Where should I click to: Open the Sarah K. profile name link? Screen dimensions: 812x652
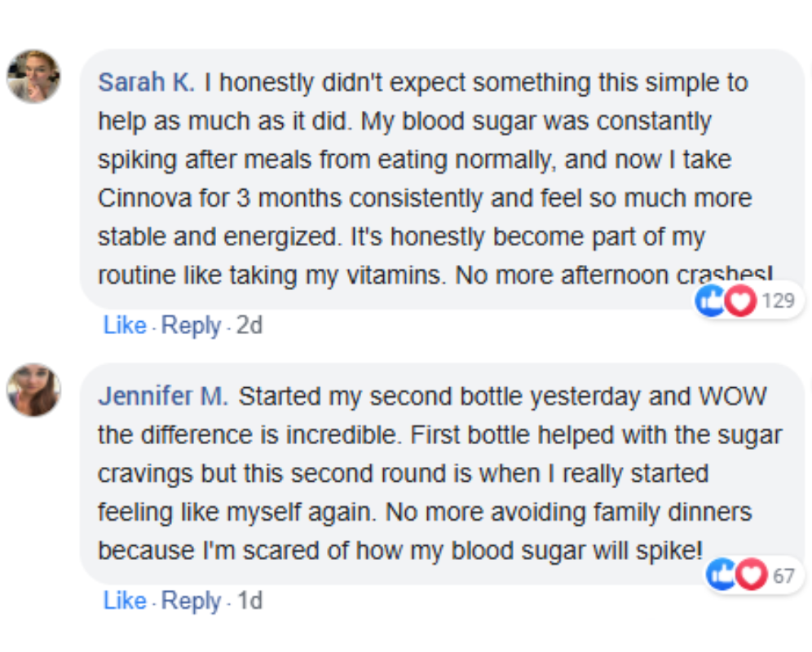[x=146, y=82]
